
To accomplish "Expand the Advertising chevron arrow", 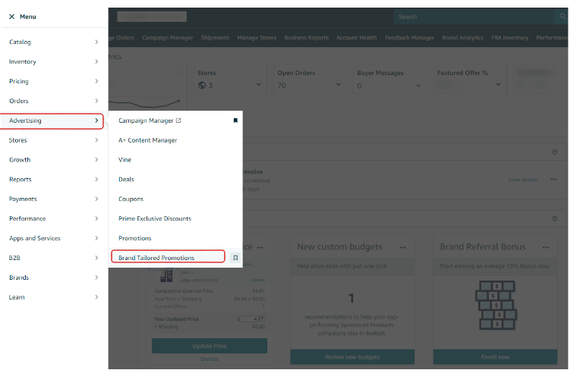I will [96, 121].
